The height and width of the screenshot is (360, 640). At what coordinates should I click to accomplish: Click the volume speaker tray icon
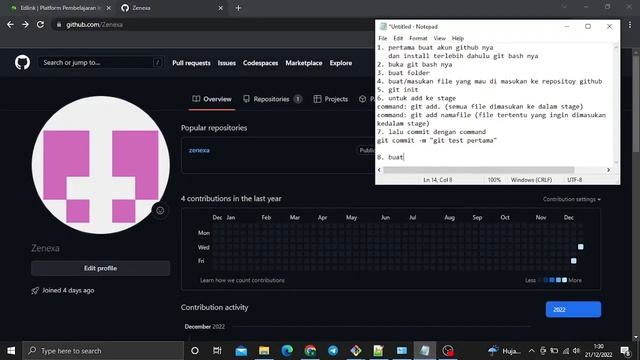pos(576,351)
